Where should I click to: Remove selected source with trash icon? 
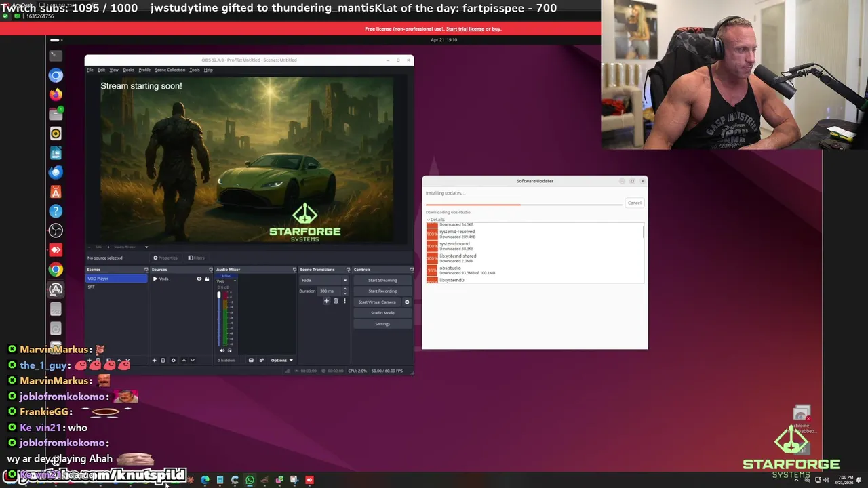[x=163, y=360]
